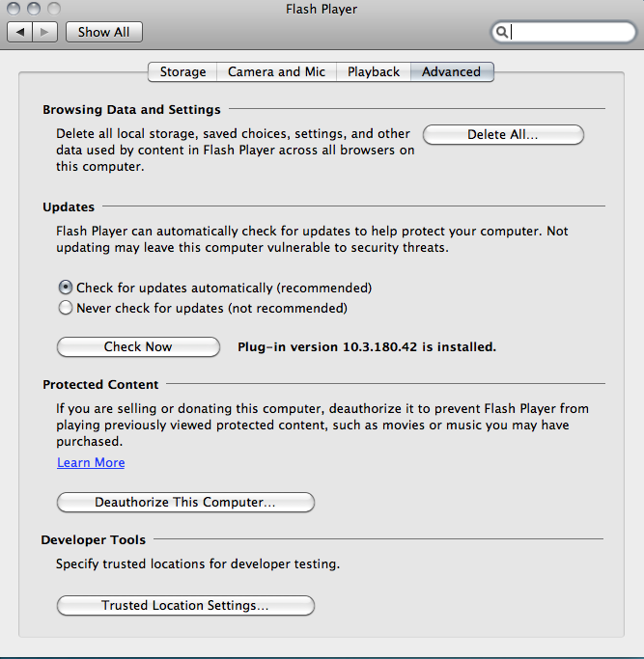The width and height of the screenshot is (644, 659).
Task: Click the Check Now button
Action: pos(138,346)
